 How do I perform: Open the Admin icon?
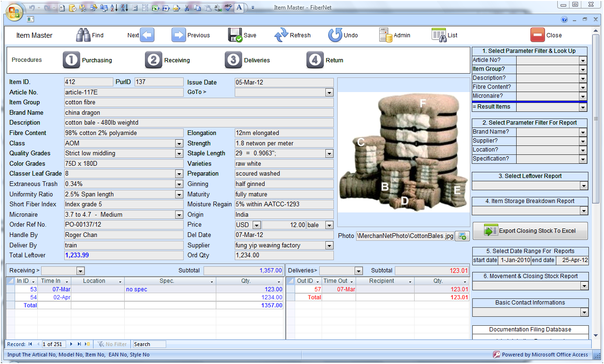[385, 35]
